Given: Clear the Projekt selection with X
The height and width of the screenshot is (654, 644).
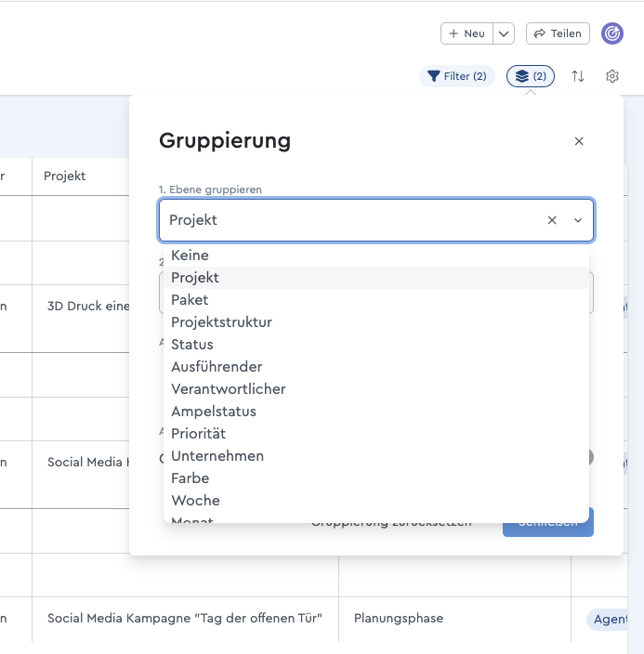Looking at the screenshot, I should click(552, 220).
